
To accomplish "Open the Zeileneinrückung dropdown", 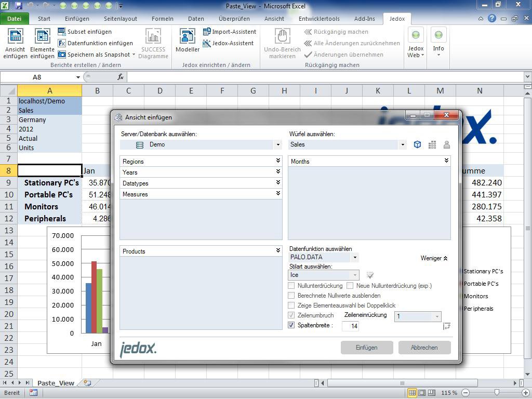I will point(437,317).
